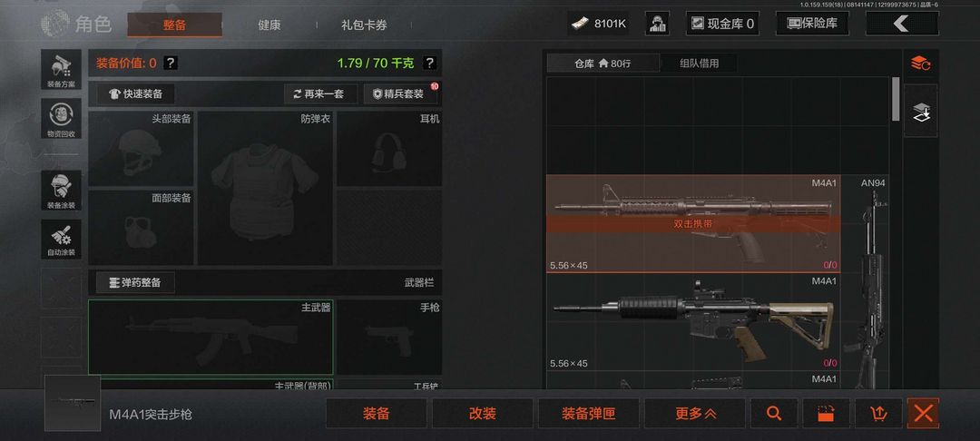Click the 武器栏 label
980x441 pixels.
pos(418,283)
